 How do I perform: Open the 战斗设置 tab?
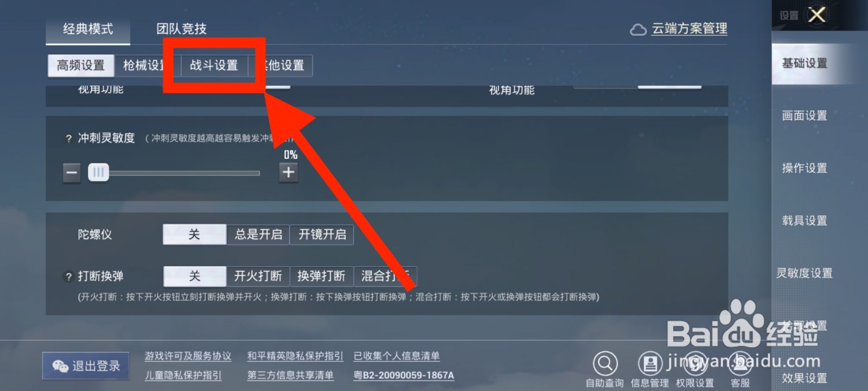[x=214, y=66]
